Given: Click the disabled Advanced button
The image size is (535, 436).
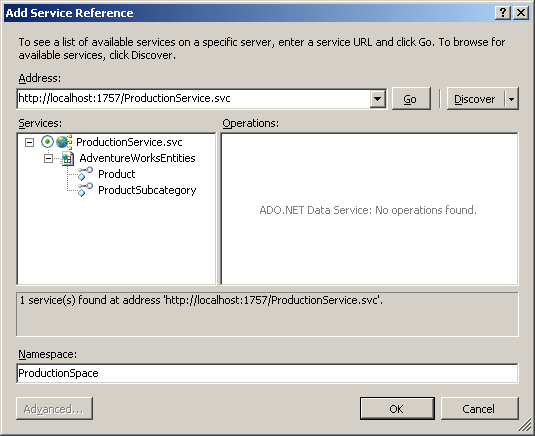Looking at the screenshot, I should coord(54,408).
